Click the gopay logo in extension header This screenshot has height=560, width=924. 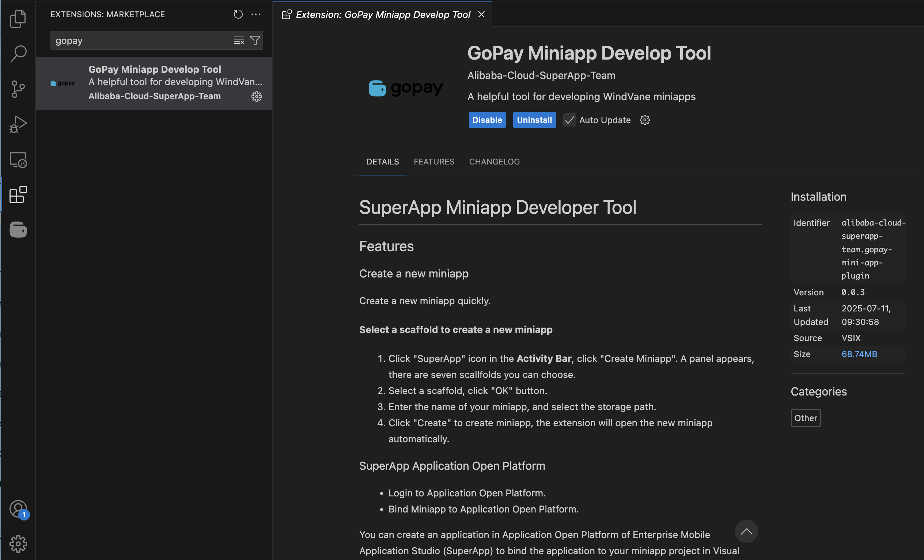(x=406, y=88)
